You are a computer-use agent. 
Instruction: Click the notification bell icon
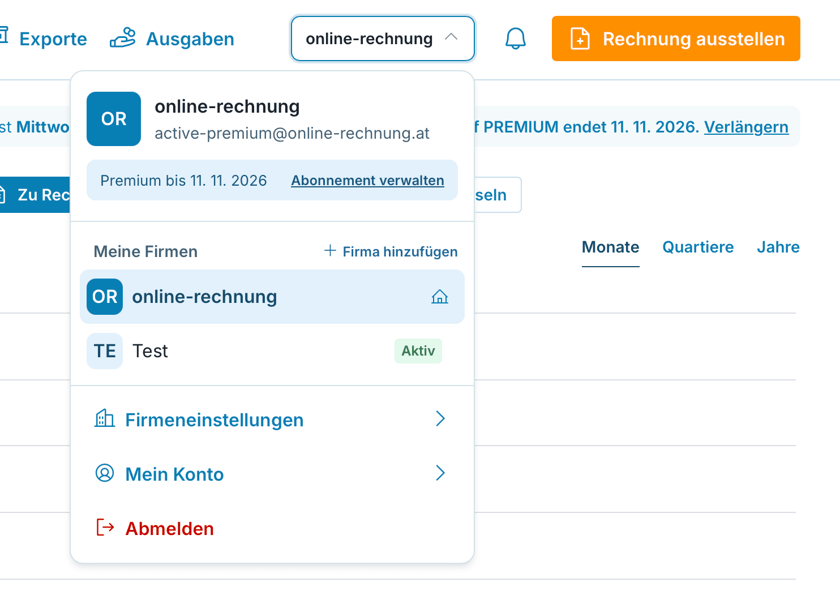coord(516,38)
